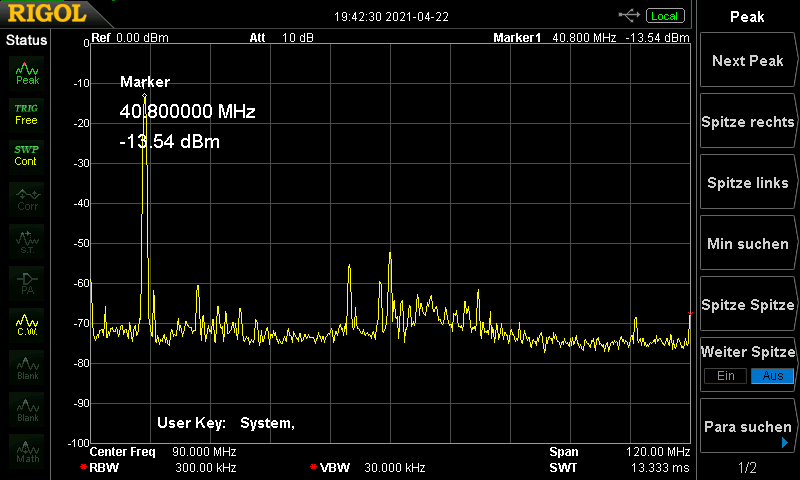Click the Status panel header
This screenshot has height=480, width=800.
coord(27,40)
